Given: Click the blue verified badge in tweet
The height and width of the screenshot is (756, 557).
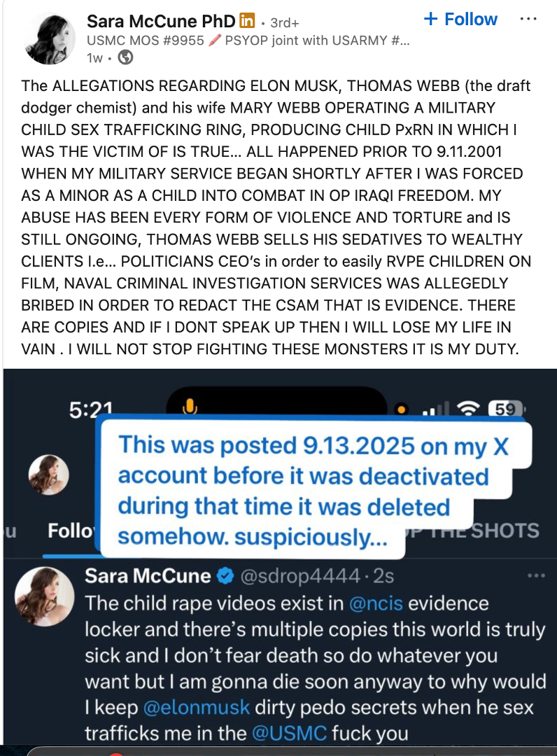Looking at the screenshot, I should pos(225,575).
